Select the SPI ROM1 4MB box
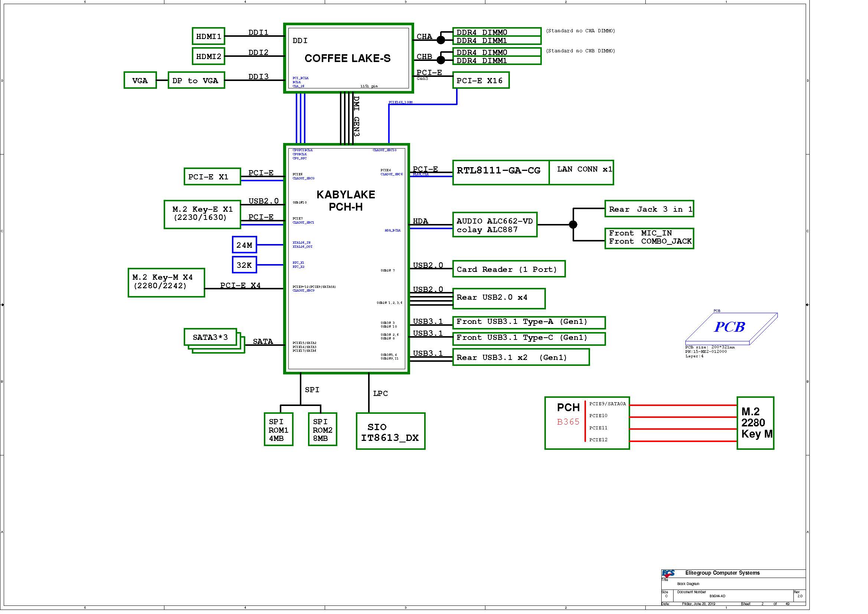This screenshot has width=868, height=614. click(278, 429)
